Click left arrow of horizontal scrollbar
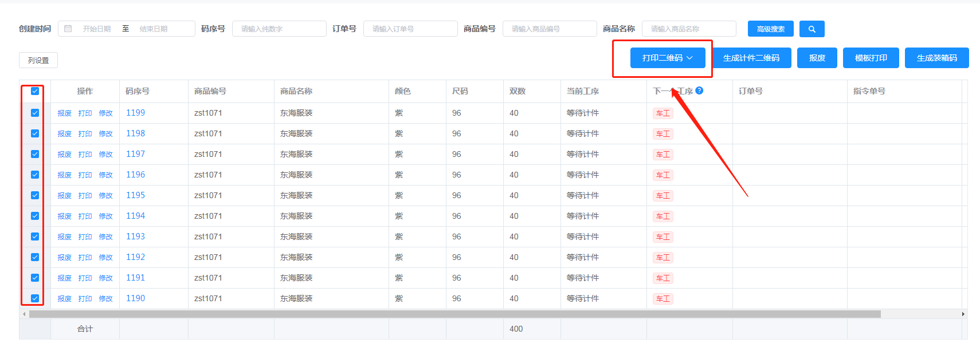This screenshot has height=347, width=980. click(x=23, y=314)
